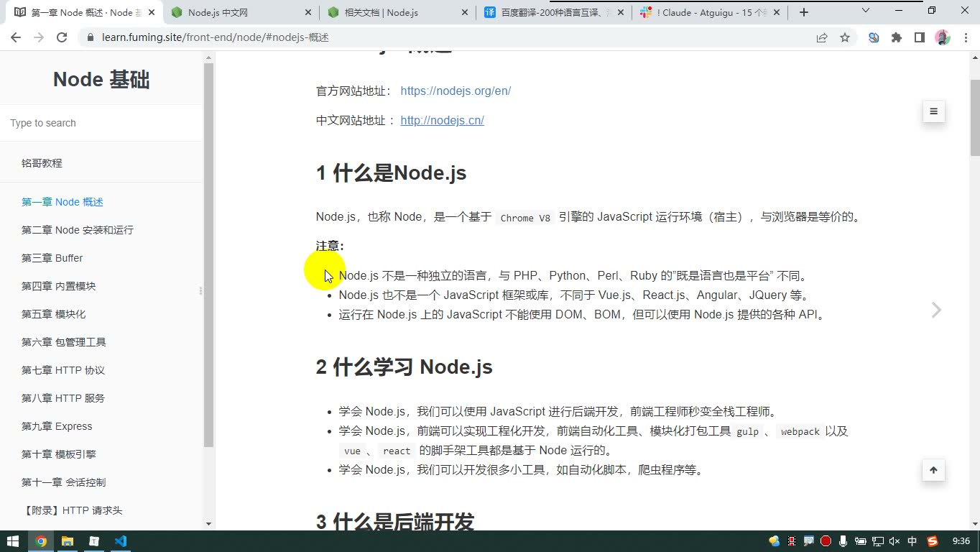Image resolution: width=980 pixels, height=552 pixels.
Task: Click the address bar URL
Action: coord(215,37)
